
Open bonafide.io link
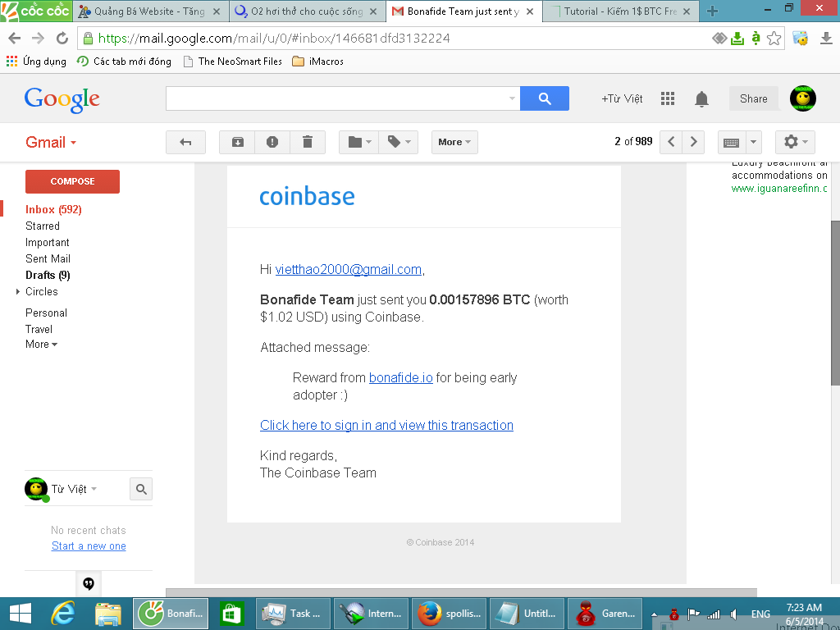400,377
